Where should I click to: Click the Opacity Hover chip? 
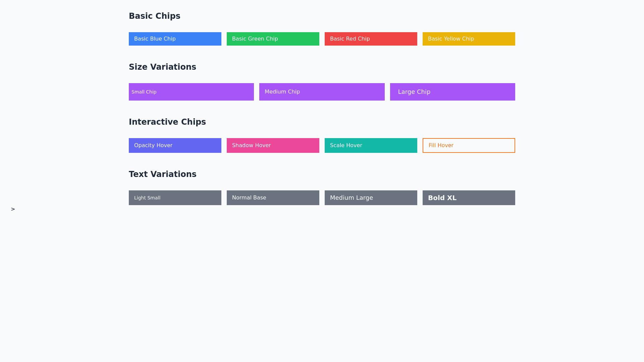pyautogui.click(x=175, y=145)
